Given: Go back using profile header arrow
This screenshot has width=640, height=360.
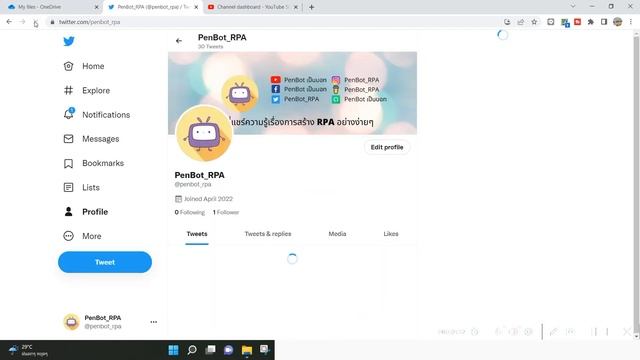Looking at the screenshot, I should click(x=179, y=41).
